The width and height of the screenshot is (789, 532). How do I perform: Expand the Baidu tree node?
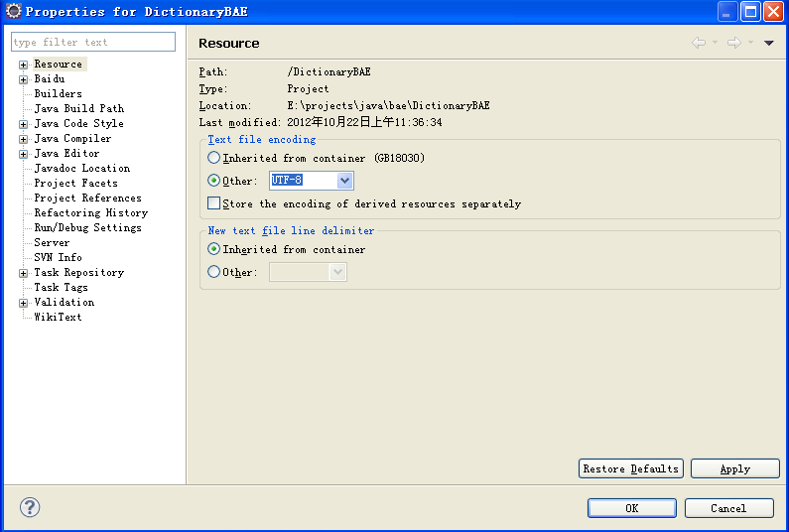[23, 79]
